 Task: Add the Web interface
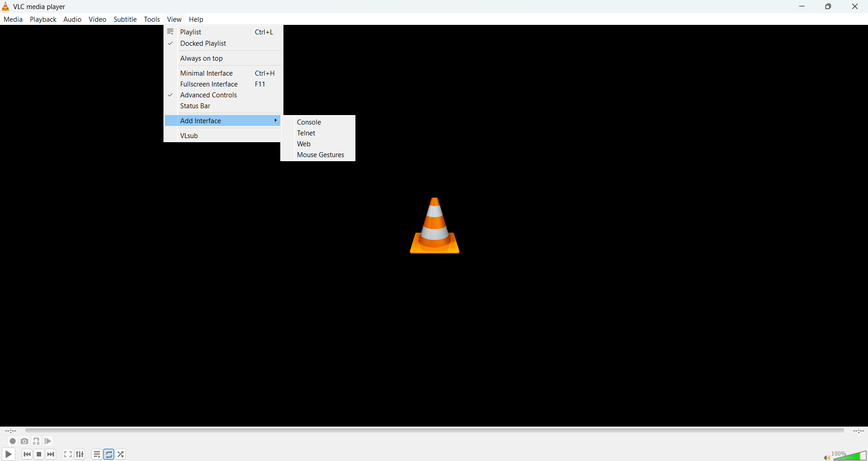(318, 144)
